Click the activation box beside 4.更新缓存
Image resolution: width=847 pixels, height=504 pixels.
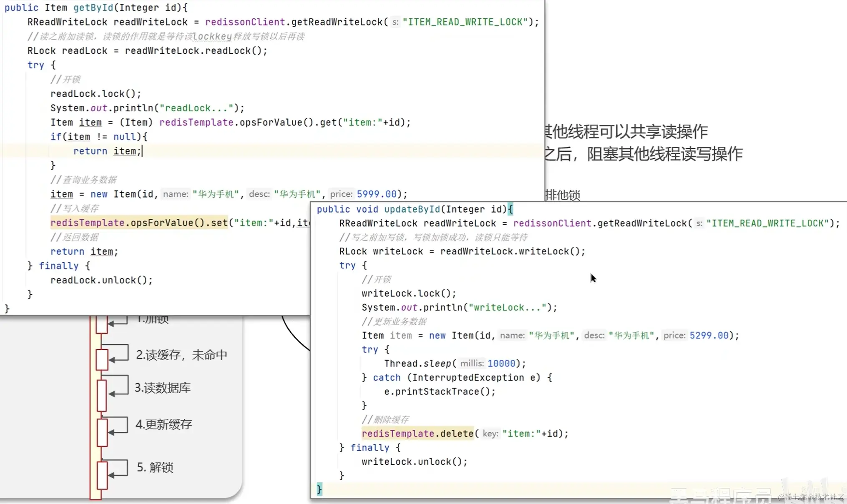(102, 432)
